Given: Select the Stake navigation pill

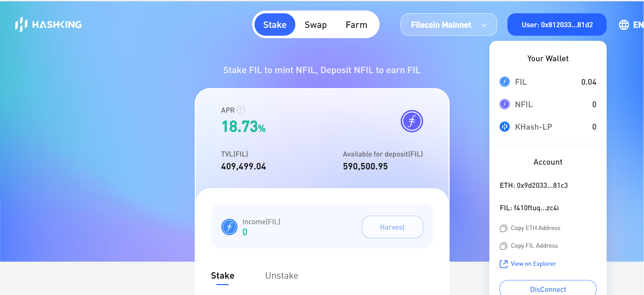Looking at the screenshot, I should click(x=275, y=25).
